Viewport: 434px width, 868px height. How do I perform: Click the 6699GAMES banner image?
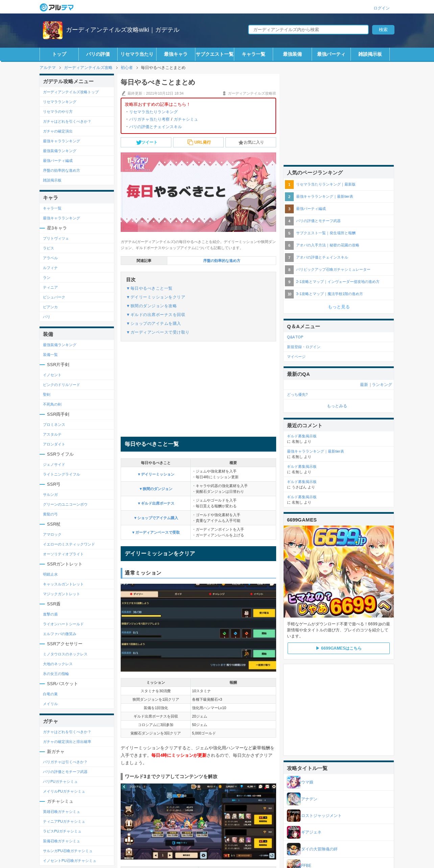(x=339, y=572)
